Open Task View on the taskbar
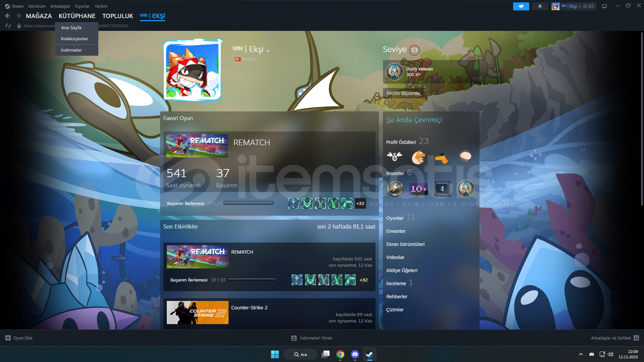Viewport: 644px width, 362px height. point(325,354)
